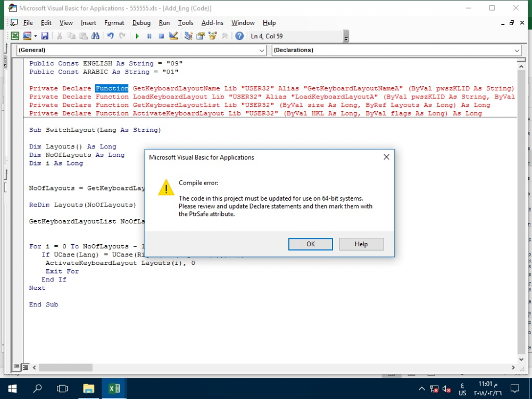Close the compile error dialog with X
The height and width of the screenshot is (399, 532).
point(386,157)
